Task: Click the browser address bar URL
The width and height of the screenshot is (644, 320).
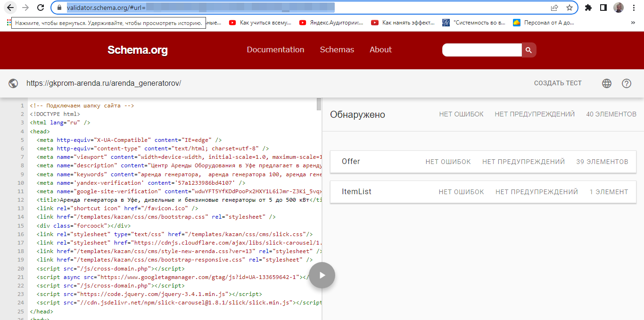Action: tap(200, 8)
